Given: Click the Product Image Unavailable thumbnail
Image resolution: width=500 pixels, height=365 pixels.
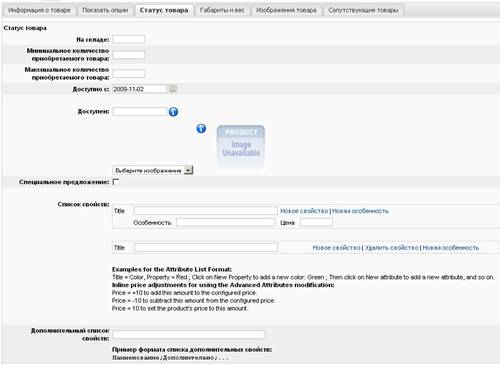Looking at the screenshot, I should (241, 148).
